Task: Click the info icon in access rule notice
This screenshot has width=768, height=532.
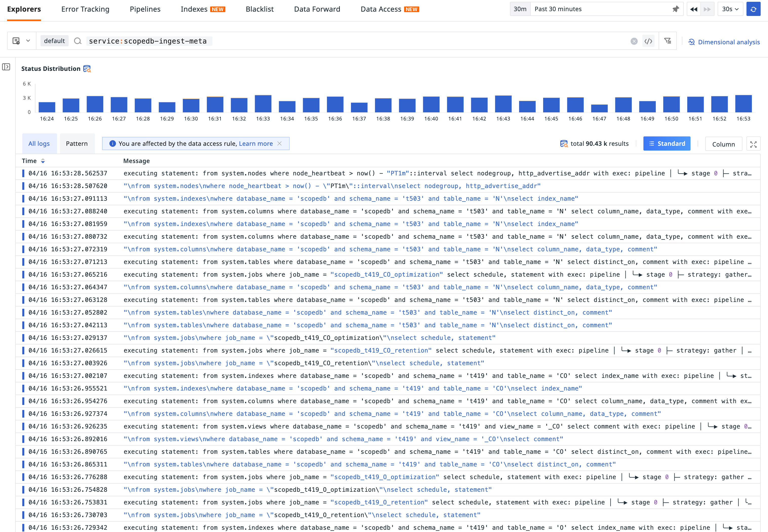Action: click(x=112, y=143)
